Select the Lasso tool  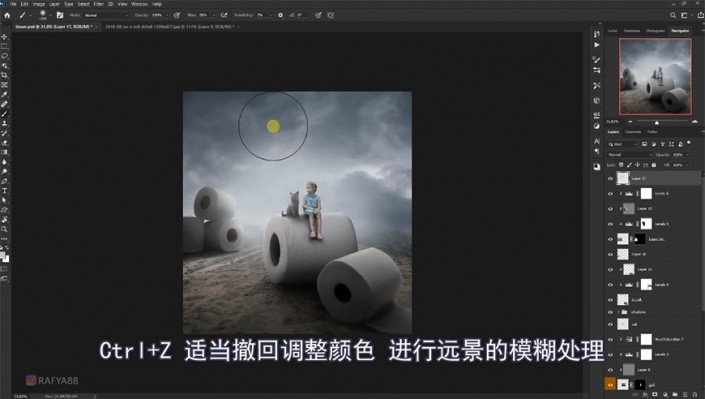[x=4, y=56]
